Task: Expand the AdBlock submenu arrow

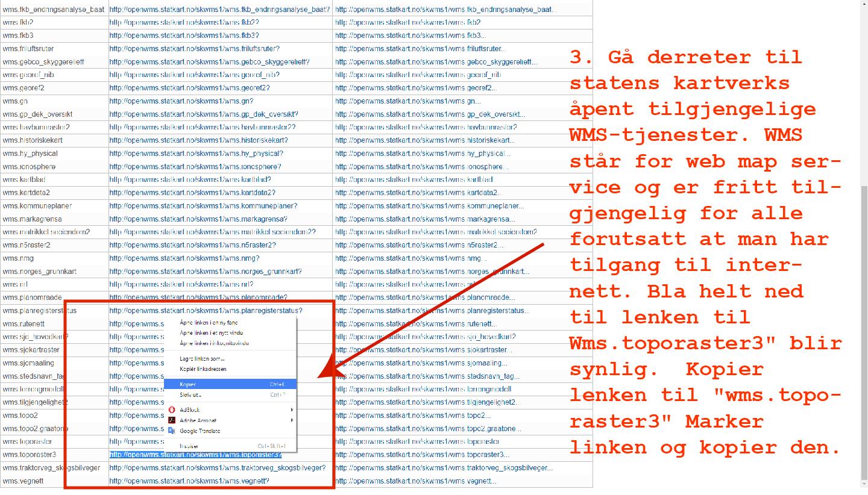Action: point(292,410)
